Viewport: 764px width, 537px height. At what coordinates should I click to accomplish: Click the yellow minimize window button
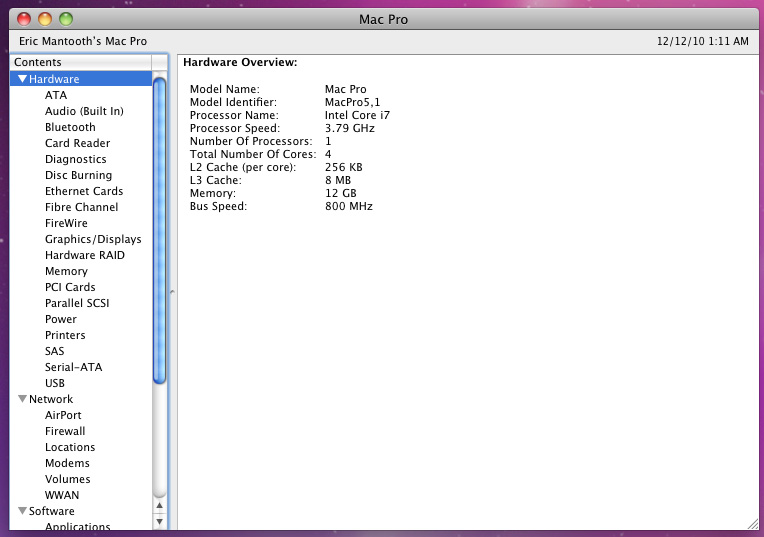pyautogui.click(x=45, y=19)
